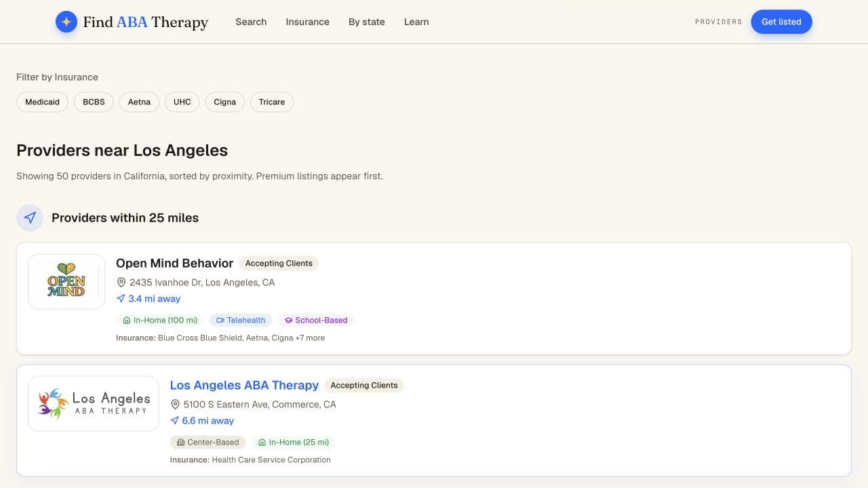
Task: Go to the Insurance nav item
Action: pyautogui.click(x=307, y=22)
